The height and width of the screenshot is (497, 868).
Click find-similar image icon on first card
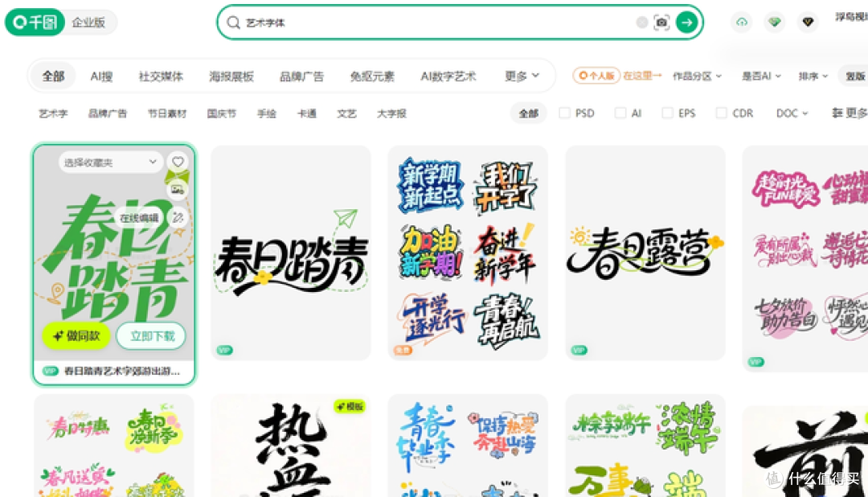point(178,190)
